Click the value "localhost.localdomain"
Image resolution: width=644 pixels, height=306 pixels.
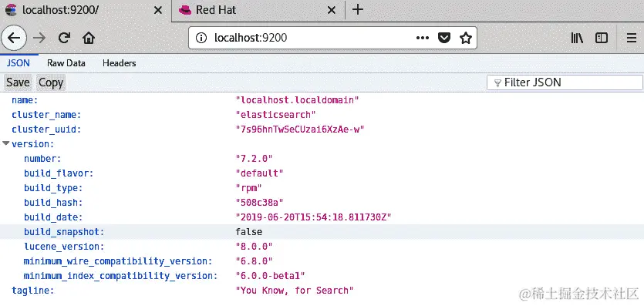tap(298, 99)
